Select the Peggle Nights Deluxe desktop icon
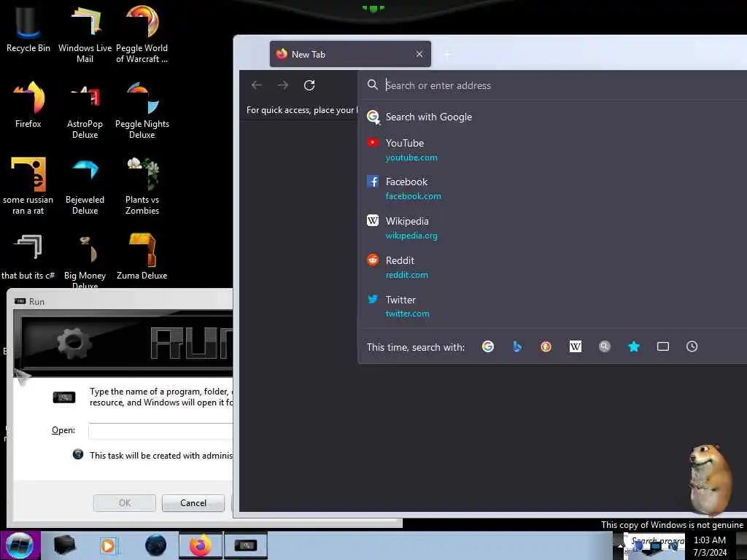 tap(142, 111)
